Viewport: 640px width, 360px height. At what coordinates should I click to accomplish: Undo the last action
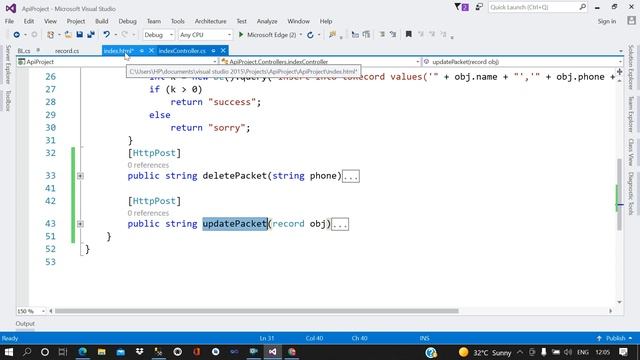(x=107, y=35)
